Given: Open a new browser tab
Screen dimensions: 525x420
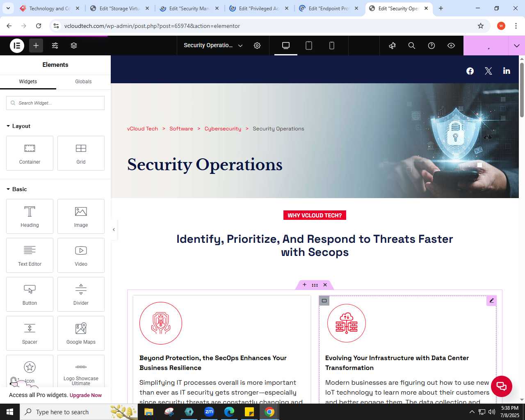Looking at the screenshot, I should coord(441,8).
